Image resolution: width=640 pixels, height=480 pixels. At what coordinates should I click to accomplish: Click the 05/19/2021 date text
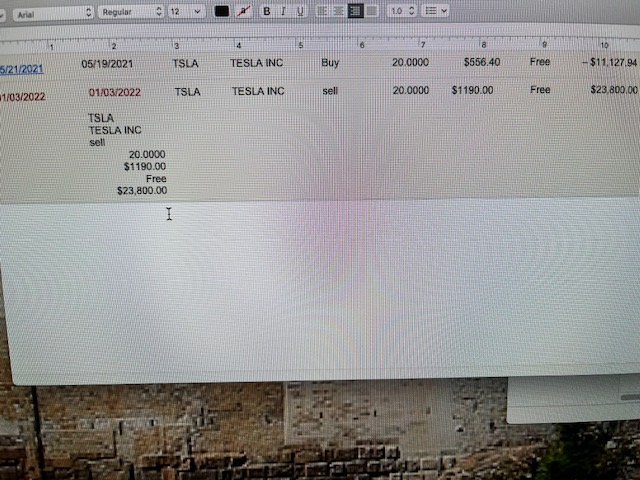107,64
